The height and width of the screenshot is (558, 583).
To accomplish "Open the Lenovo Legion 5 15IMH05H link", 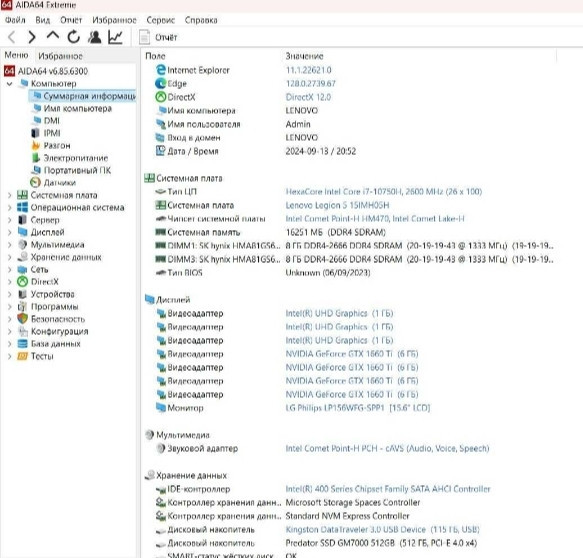I will point(337,205).
